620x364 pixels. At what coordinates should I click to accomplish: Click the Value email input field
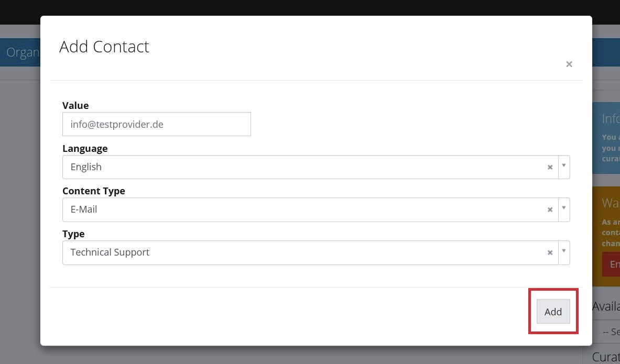click(x=156, y=124)
